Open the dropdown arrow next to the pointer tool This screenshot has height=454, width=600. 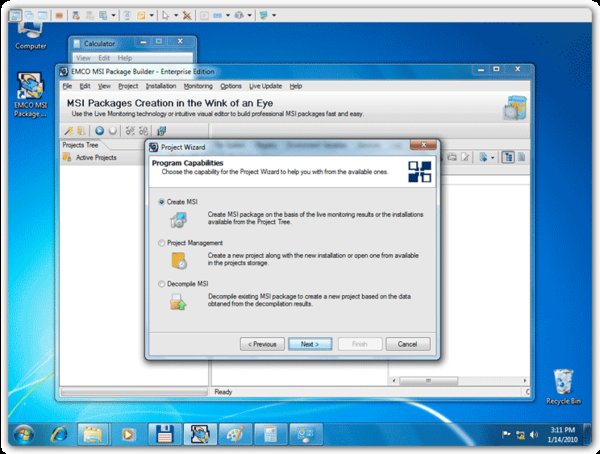point(176,15)
